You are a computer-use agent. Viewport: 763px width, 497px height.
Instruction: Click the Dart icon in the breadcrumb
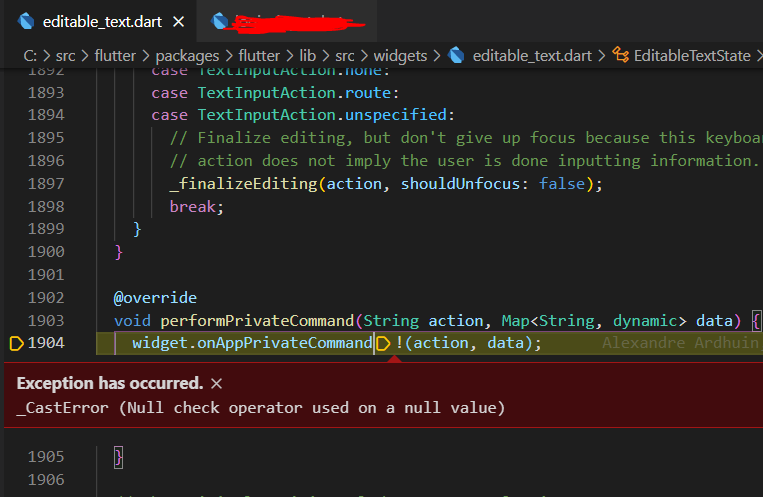[x=456, y=55]
